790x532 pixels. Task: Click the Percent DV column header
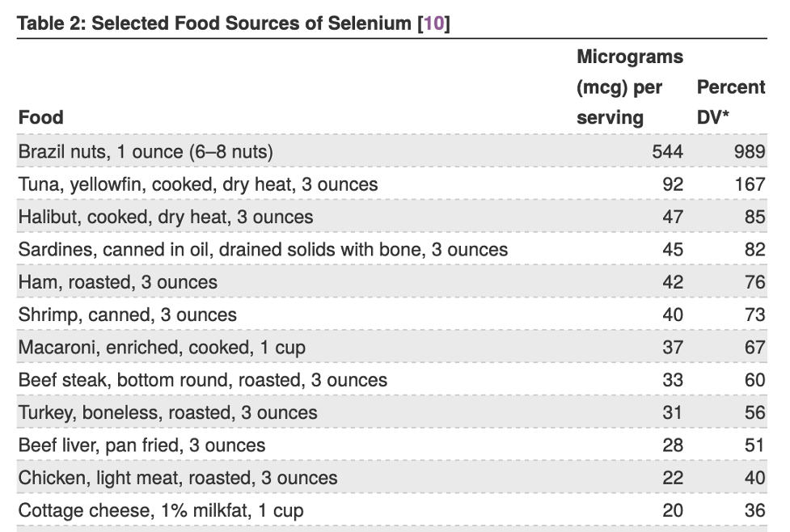pos(731,102)
